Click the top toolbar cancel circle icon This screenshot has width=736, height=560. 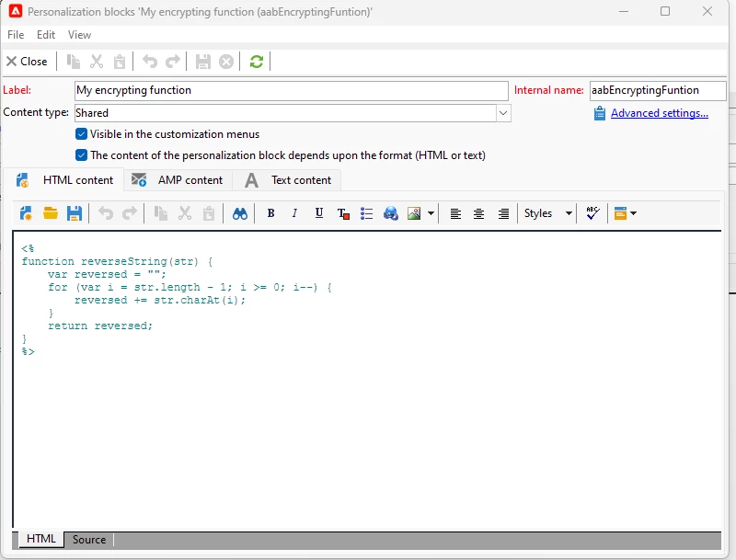pyautogui.click(x=226, y=62)
